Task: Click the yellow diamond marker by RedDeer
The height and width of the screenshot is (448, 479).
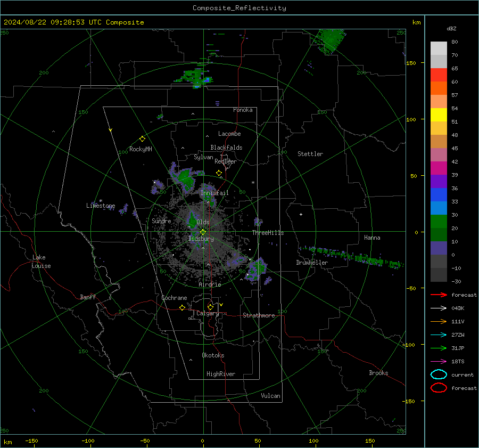Action: pyautogui.click(x=219, y=173)
